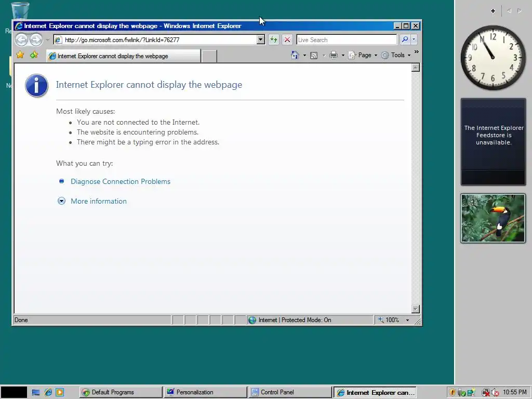Click the 10:55 PM system clock
532x399 pixels.
click(515, 392)
